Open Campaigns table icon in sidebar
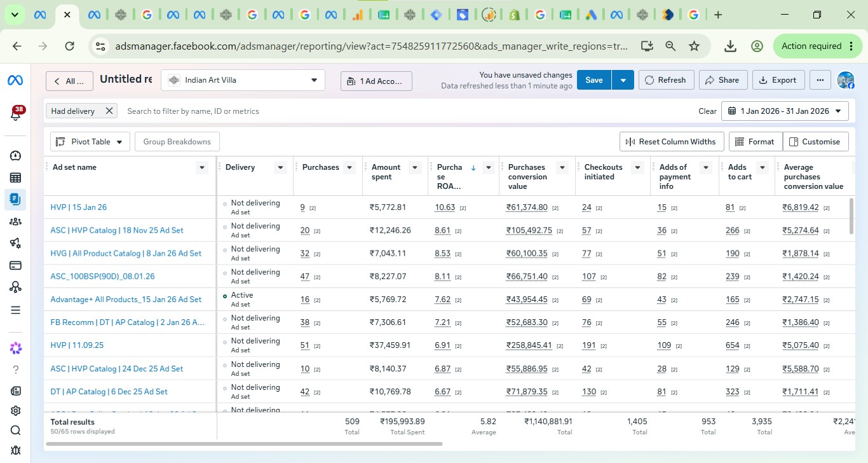 15,178
